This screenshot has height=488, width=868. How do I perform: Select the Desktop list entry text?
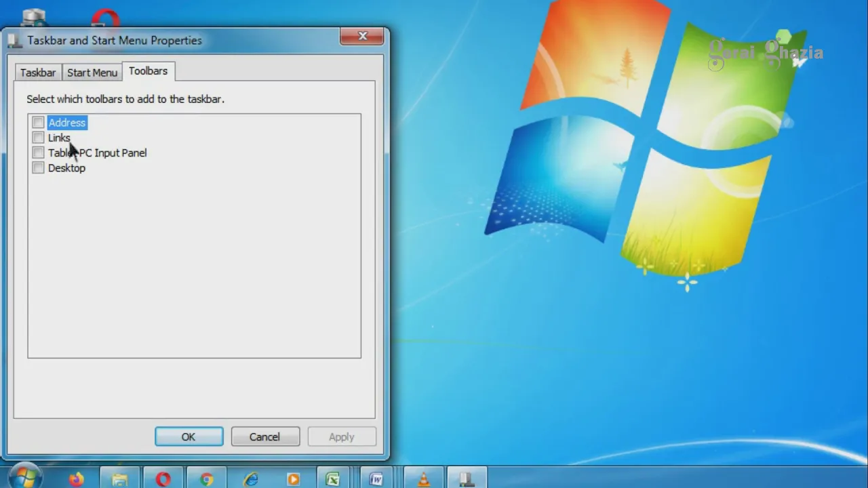[x=66, y=168]
